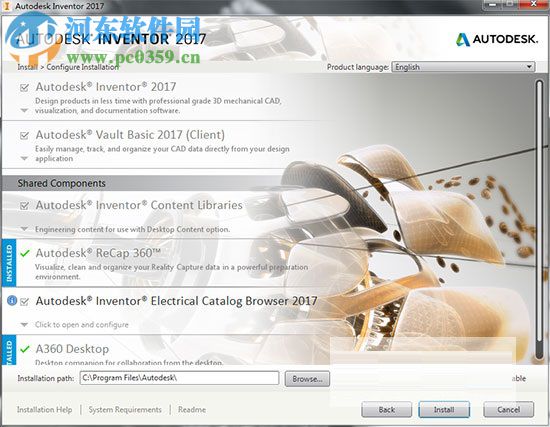Click the product list vertical scrollbar
This screenshot has height=427, width=550.
[x=539, y=219]
